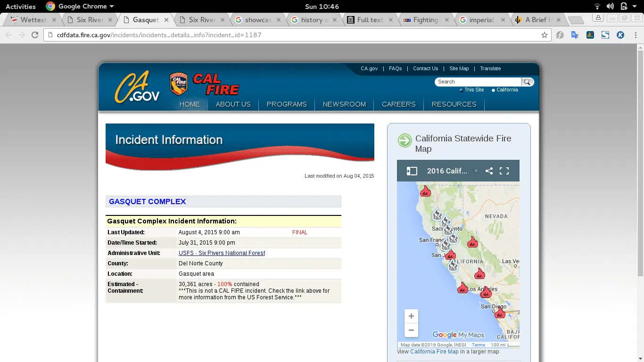Toggle the map legend panel icon

(412, 171)
